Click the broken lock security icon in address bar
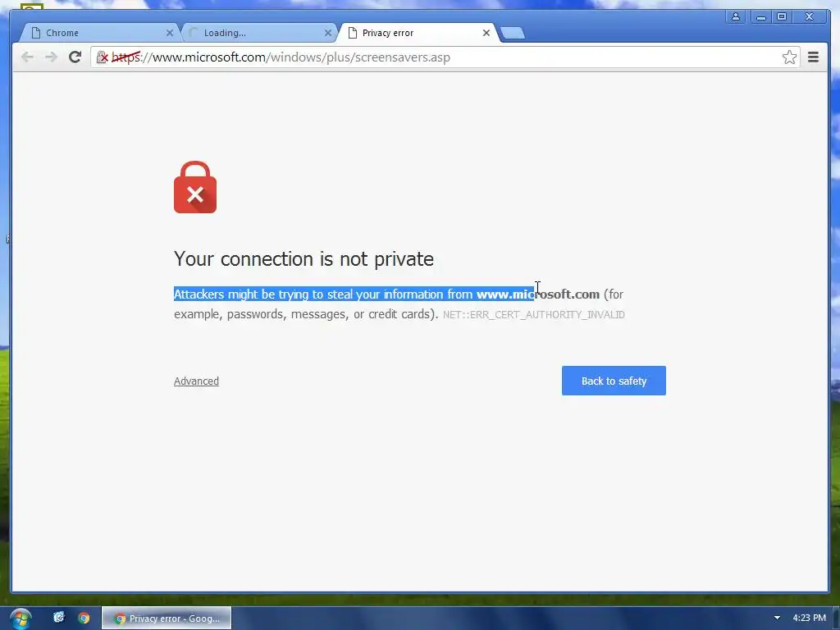 coord(103,57)
